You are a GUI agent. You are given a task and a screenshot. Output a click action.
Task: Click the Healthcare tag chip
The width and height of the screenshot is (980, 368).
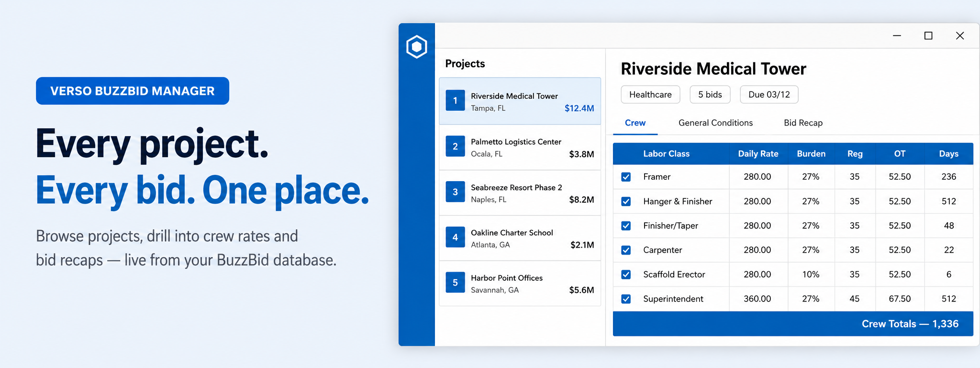650,94
